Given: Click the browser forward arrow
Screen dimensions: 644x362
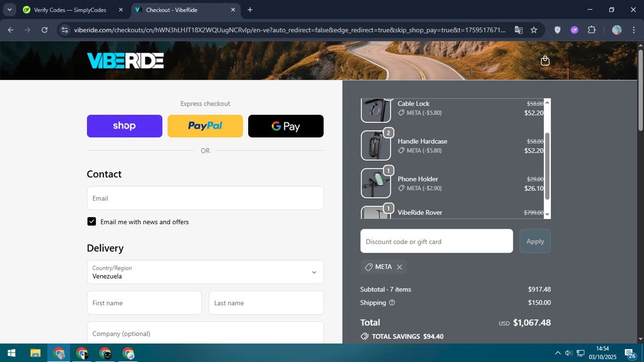Looking at the screenshot, I should tap(27, 30).
